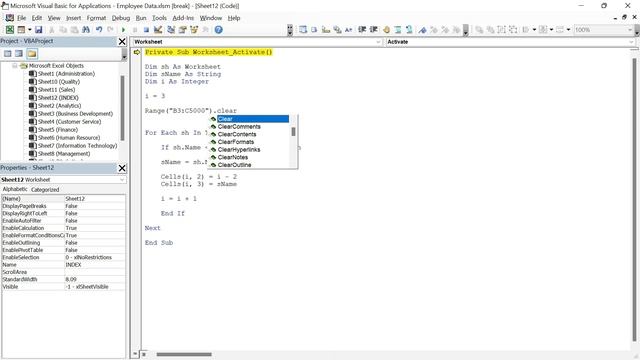
Task: Click View Code in the Project panel
Action: 7,53
